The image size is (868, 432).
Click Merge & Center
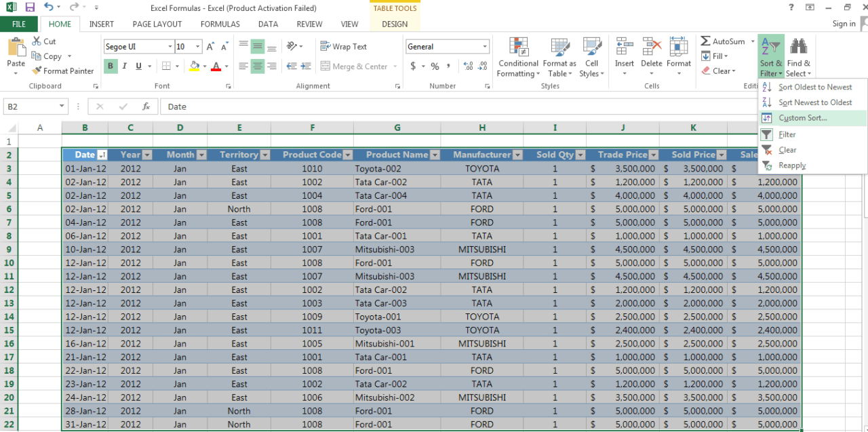pos(354,66)
